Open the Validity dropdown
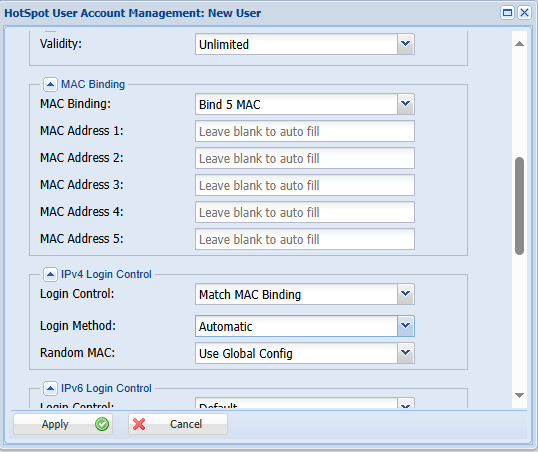Viewport: 538px width, 452px height. [x=406, y=44]
